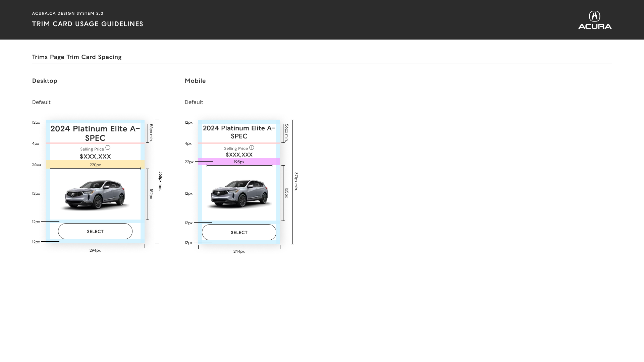644x362 pixels.
Task: Click the Selling Price info icon on desktop card
Action: click(x=108, y=147)
